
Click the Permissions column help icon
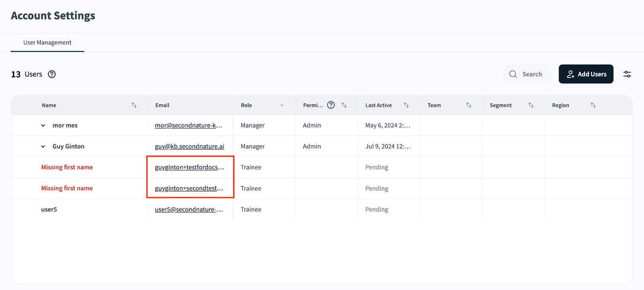[x=331, y=105]
